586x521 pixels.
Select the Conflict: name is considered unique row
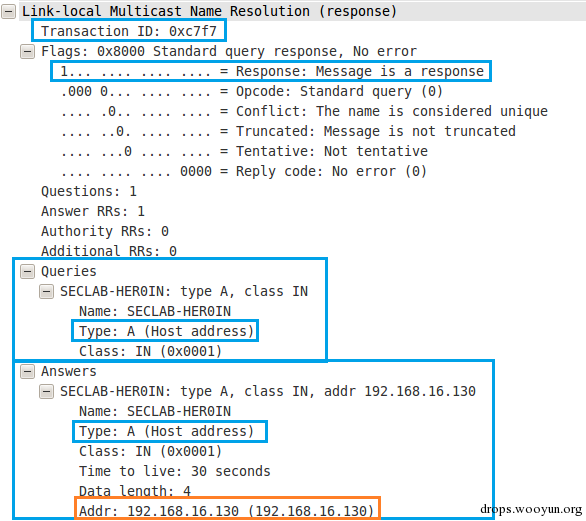304,111
